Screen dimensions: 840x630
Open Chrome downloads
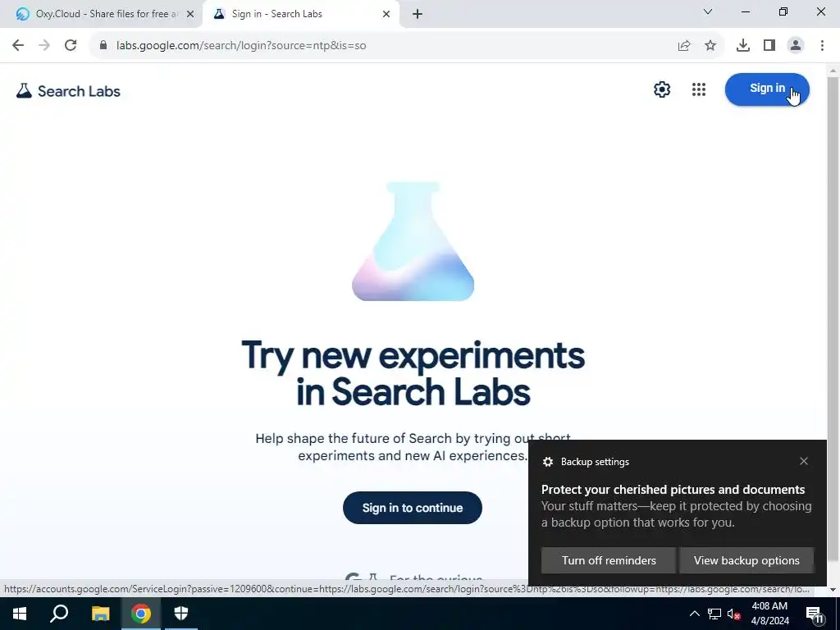[x=743, y=46]
